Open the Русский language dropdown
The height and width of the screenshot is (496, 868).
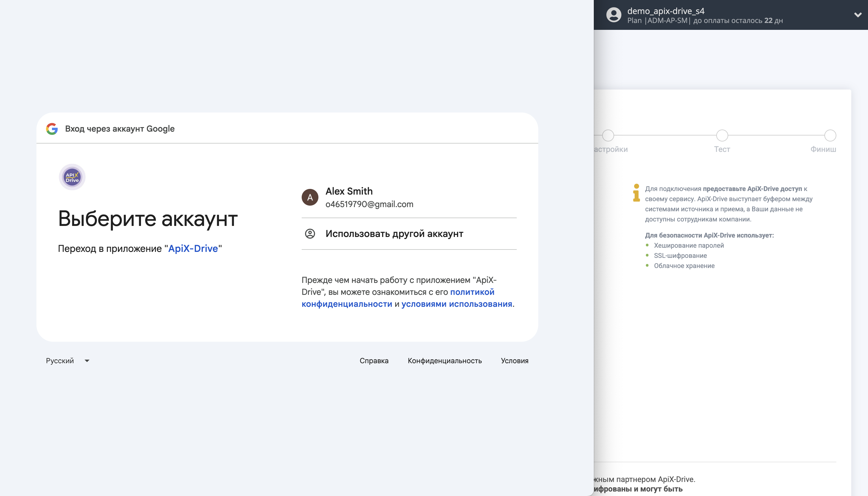click(68, 361)
